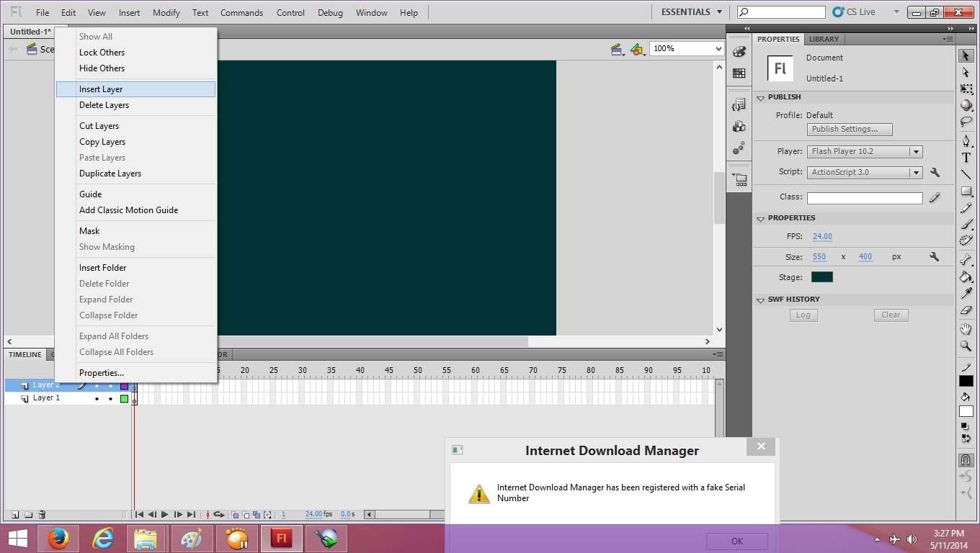This screenshot has height=553, width=980.
Task: Select the Pencil tool
Action: click(966, 207)
